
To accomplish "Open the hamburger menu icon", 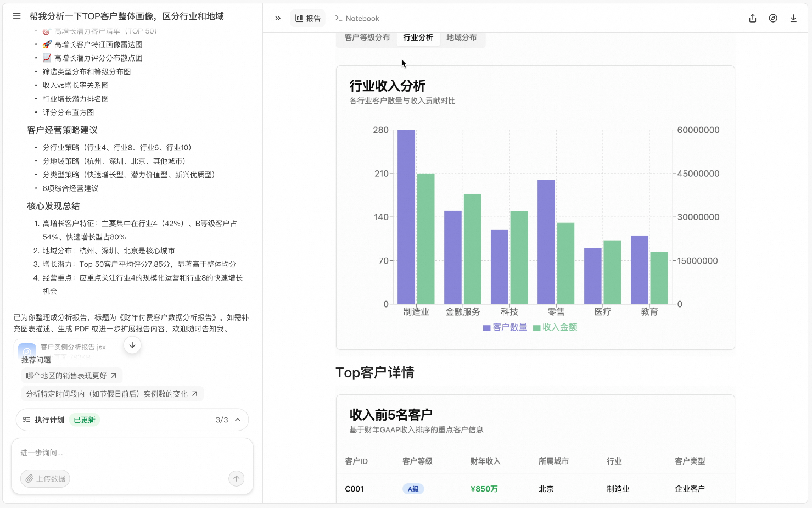I will tap(16, 16).
